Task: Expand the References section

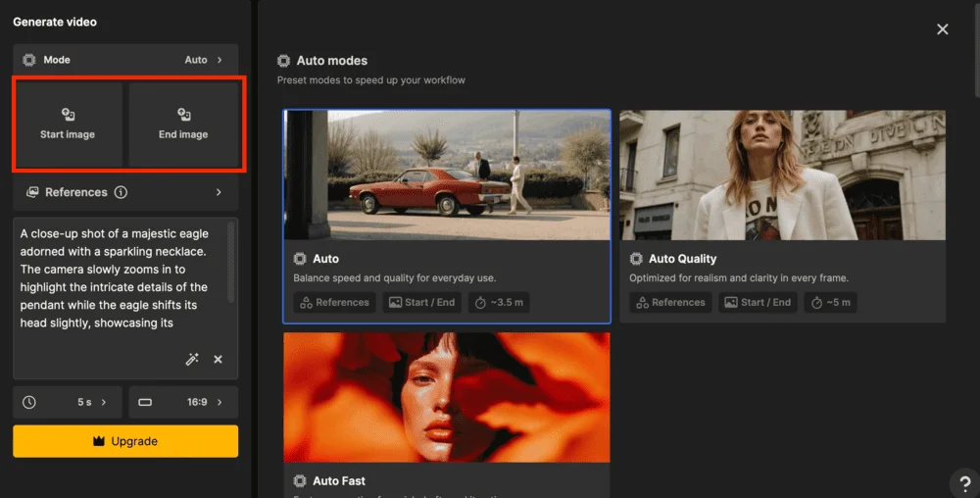Action: tap(219, 192)
